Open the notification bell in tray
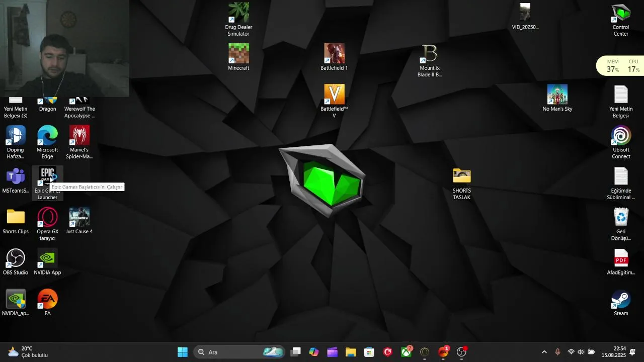The image size is (644, 362). click(633, 352)
